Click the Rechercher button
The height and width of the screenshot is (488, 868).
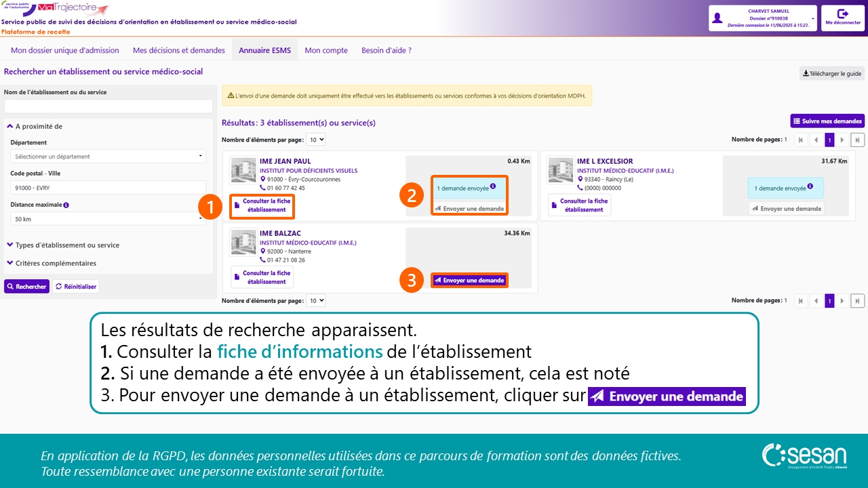click(x=26, y=287)
